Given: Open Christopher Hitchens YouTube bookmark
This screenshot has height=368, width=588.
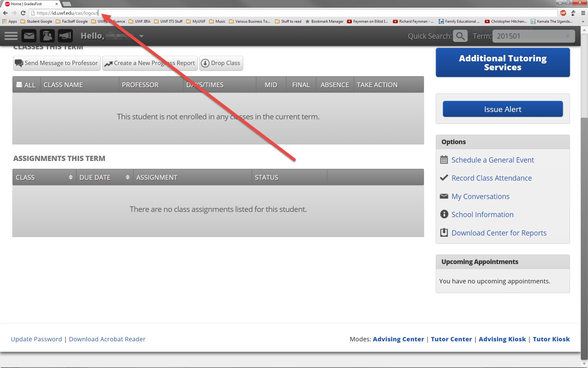Looking at the screenshot, I should [506, 21].
